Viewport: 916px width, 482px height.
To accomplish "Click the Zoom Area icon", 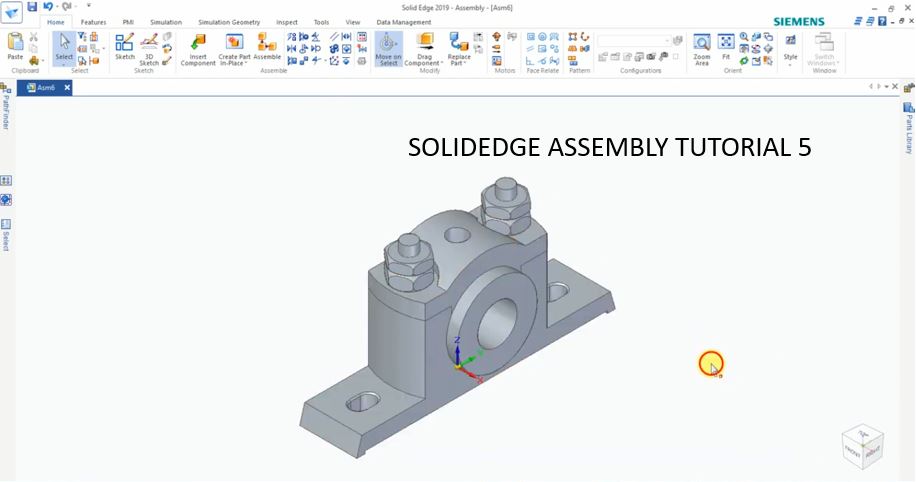I will click(x=702, y=49).
